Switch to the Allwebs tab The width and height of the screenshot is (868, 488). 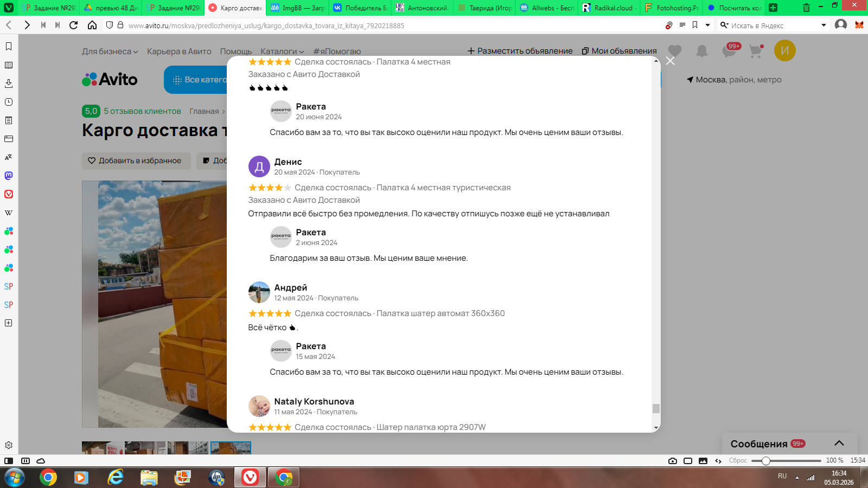(547, 8)
